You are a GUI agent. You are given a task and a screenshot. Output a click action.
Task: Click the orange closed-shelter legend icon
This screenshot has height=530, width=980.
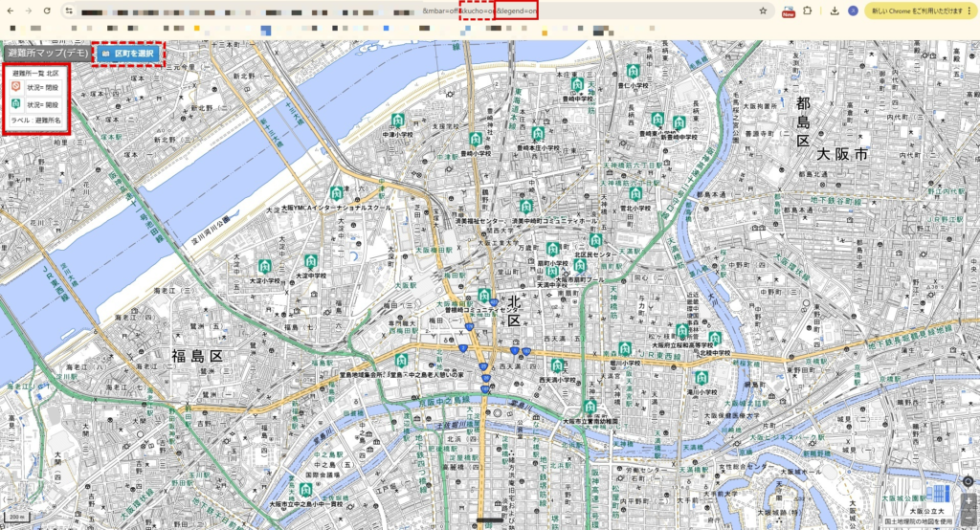(16, 87)
